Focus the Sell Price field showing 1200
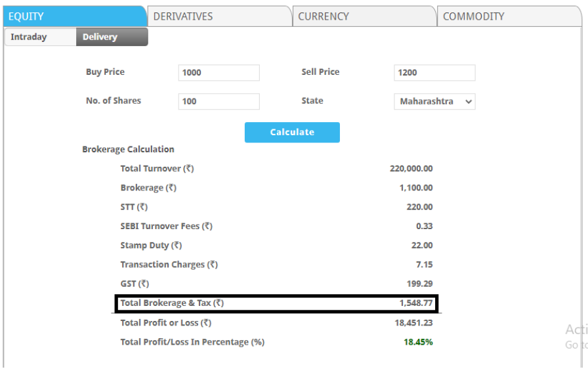This screenshot has width=588, height=386. pos(434,73)
